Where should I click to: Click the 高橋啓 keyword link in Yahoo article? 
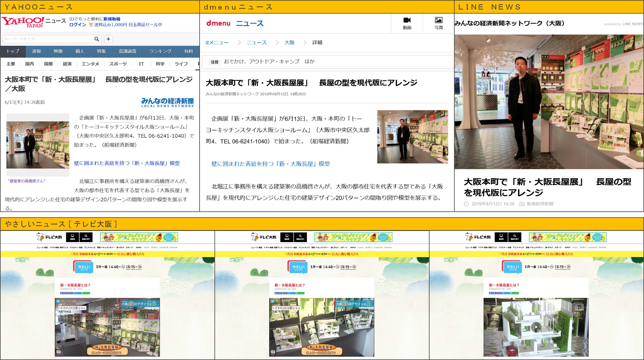point(162,181)
